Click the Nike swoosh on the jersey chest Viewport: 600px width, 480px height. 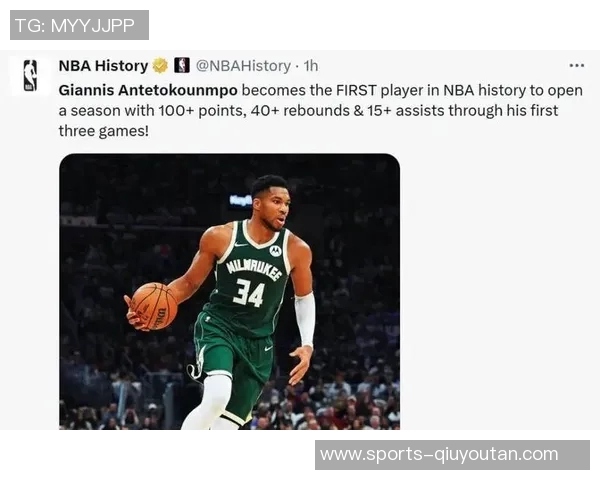(x=241, y=245)
